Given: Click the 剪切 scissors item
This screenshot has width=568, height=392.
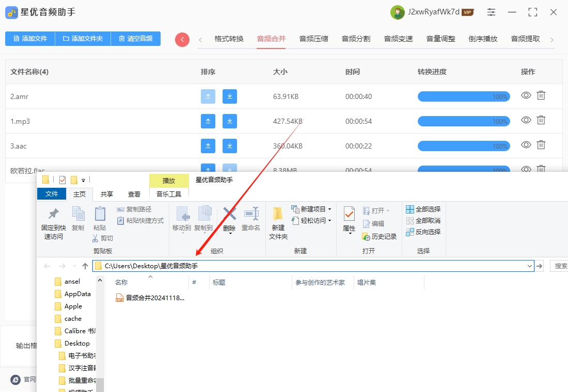Looking at the screenshot, I should pos(103,238).
